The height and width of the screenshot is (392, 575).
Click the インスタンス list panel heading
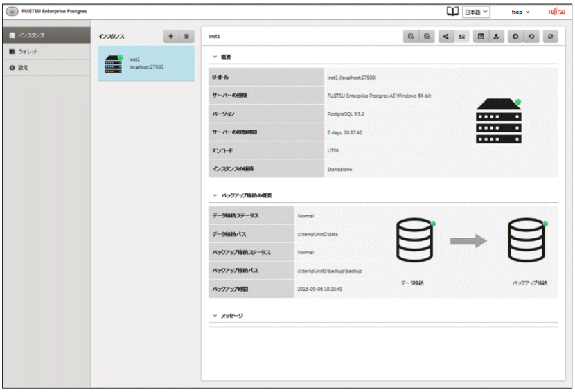[111, 36]
